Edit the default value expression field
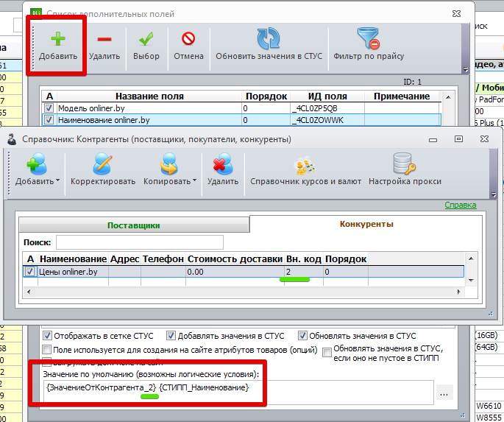The image size is (504, 422). (238, 393)
